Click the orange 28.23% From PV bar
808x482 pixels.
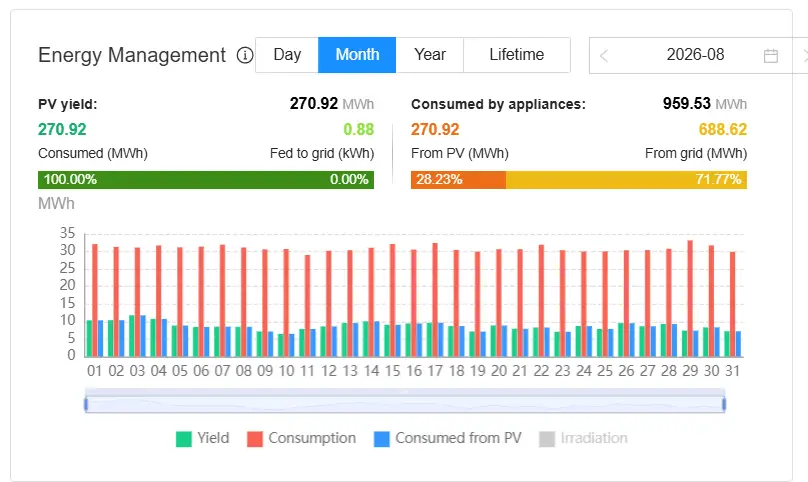tap(458, 180)
